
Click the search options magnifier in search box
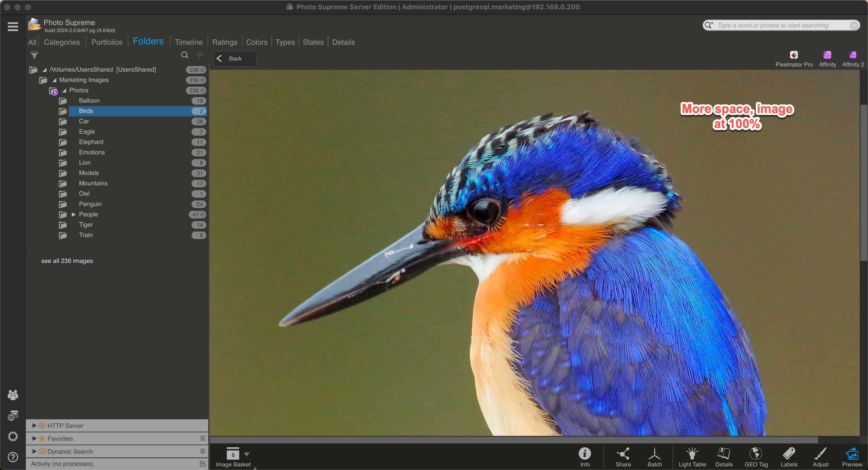709,25
